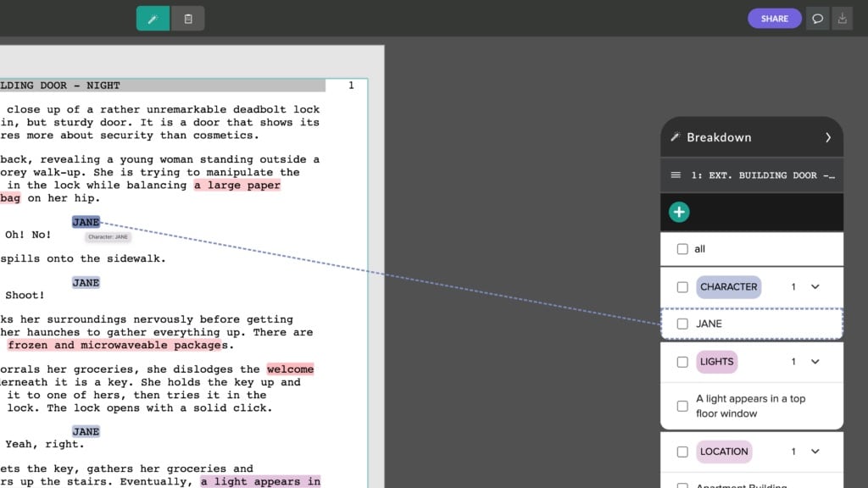The height and width of the screenshot is (488, 868).
Task: Open the scene list hamburger icon
Action: tap(676, 175)
